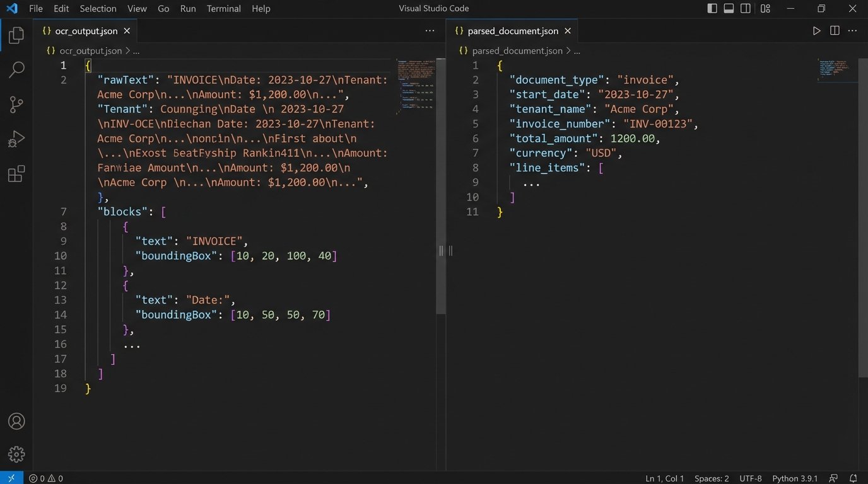Open the Search view in activity bar

click(16, 69)
